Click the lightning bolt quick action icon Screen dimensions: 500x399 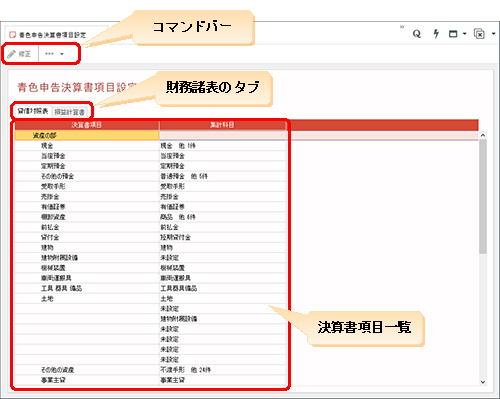click(436, 34)
